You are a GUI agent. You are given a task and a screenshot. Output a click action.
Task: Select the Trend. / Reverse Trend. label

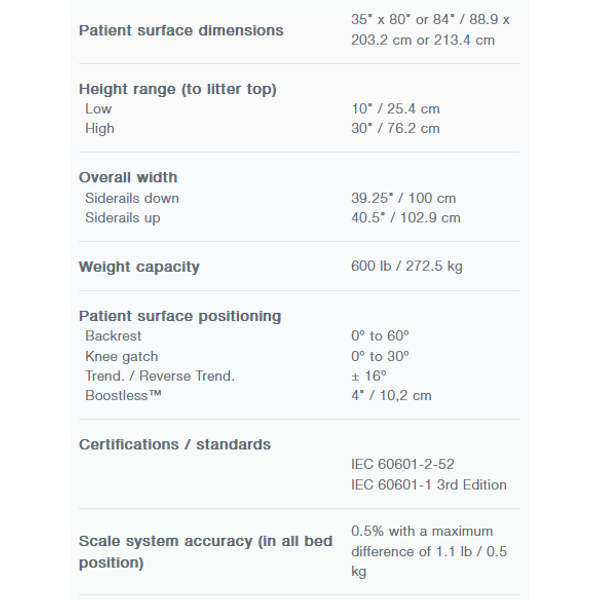point(160,376)
